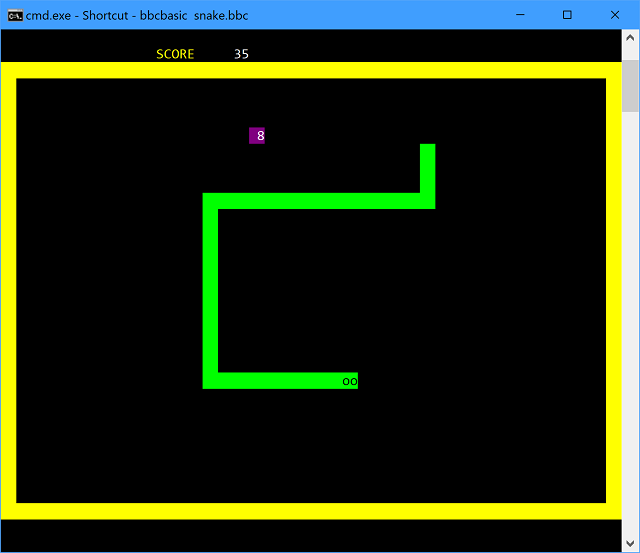This screenshot has height=553, width=640.
Task: Click the bottom yellow wall border
Action: tap(310, 511)
